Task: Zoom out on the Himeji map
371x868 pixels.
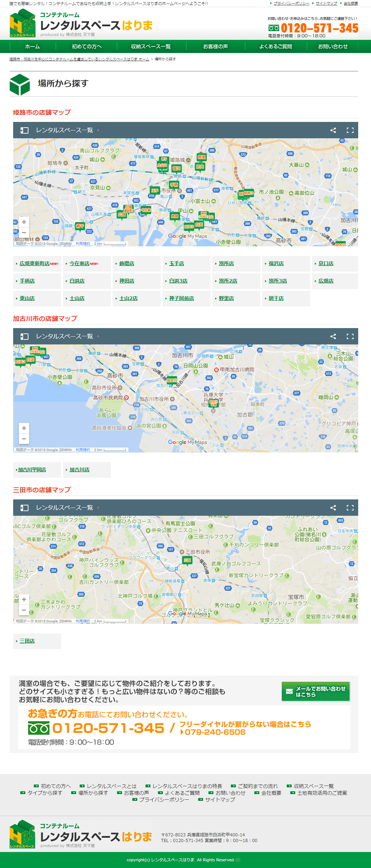Action: (24, 232)
